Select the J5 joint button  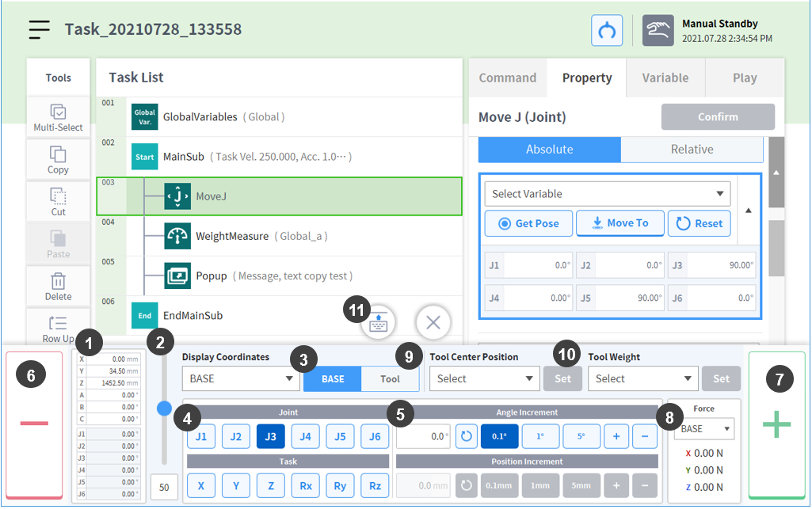pos(340,436)
